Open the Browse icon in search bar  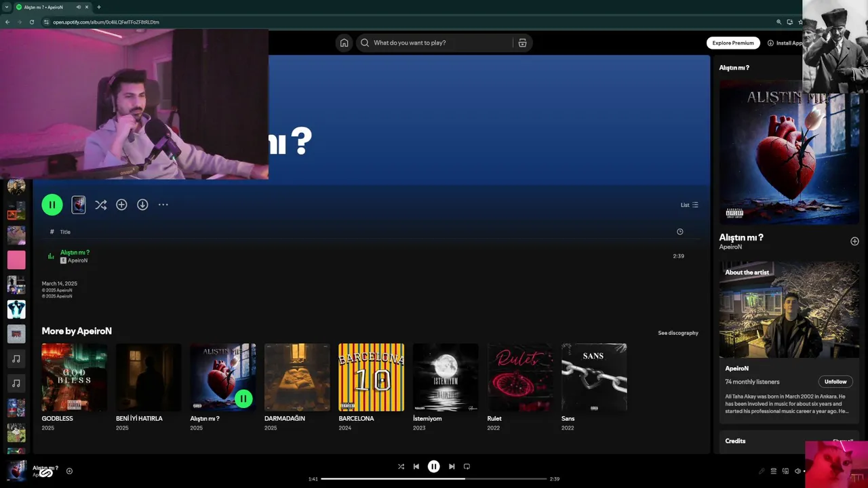point(522,43)
